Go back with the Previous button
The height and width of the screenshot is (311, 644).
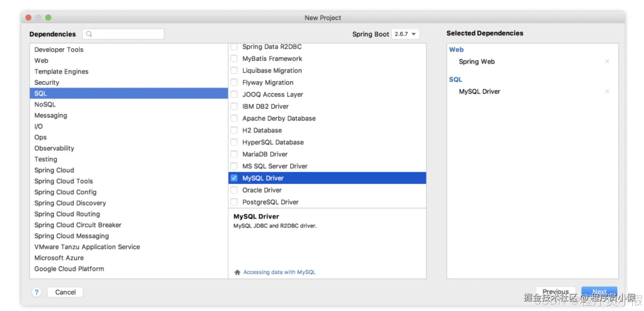(555, 292)
